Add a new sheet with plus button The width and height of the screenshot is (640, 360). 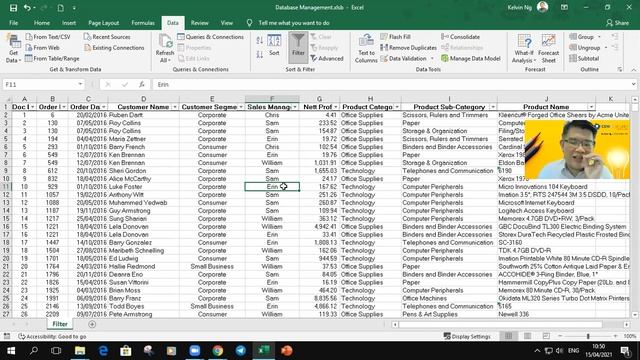[x=92, y=324]
